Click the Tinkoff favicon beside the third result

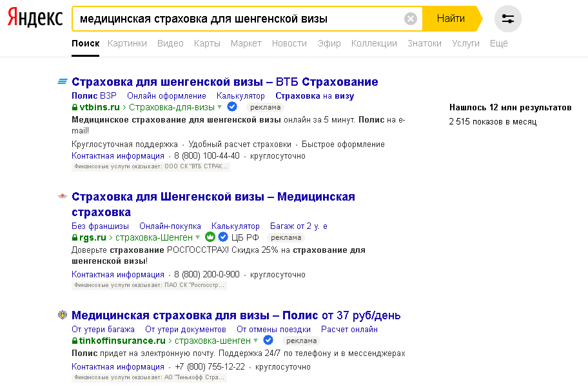63,315
